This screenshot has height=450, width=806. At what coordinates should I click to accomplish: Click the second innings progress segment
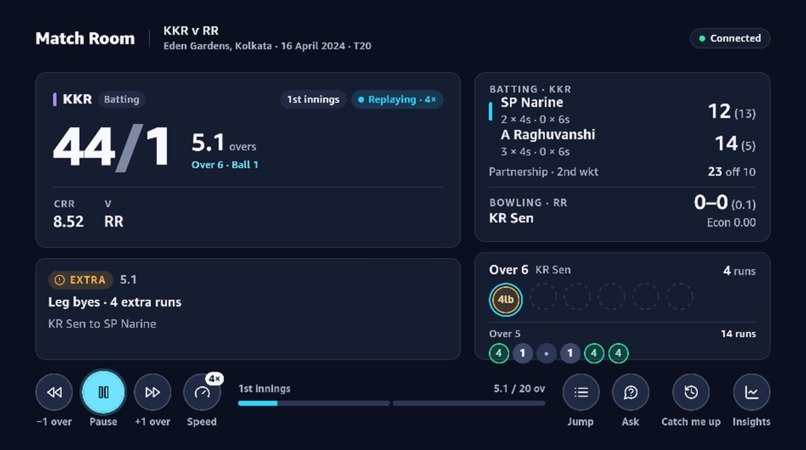click(x=469, y=404)
